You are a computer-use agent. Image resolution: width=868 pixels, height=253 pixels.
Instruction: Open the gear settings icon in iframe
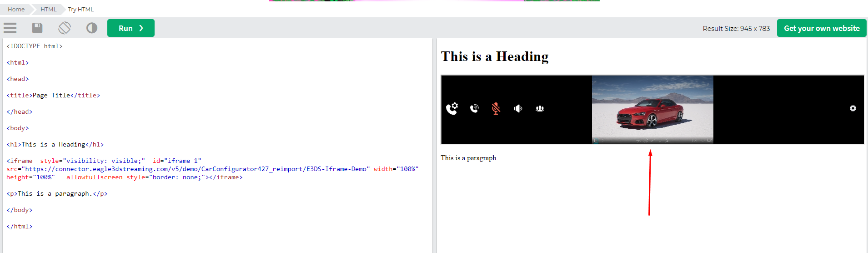853,108
